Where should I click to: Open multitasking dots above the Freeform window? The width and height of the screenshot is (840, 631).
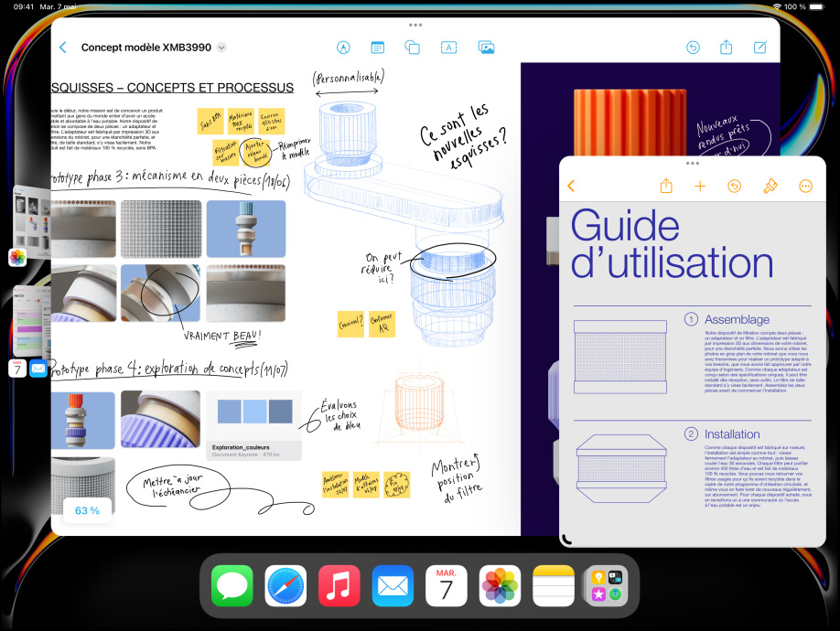tap(415, 25)
